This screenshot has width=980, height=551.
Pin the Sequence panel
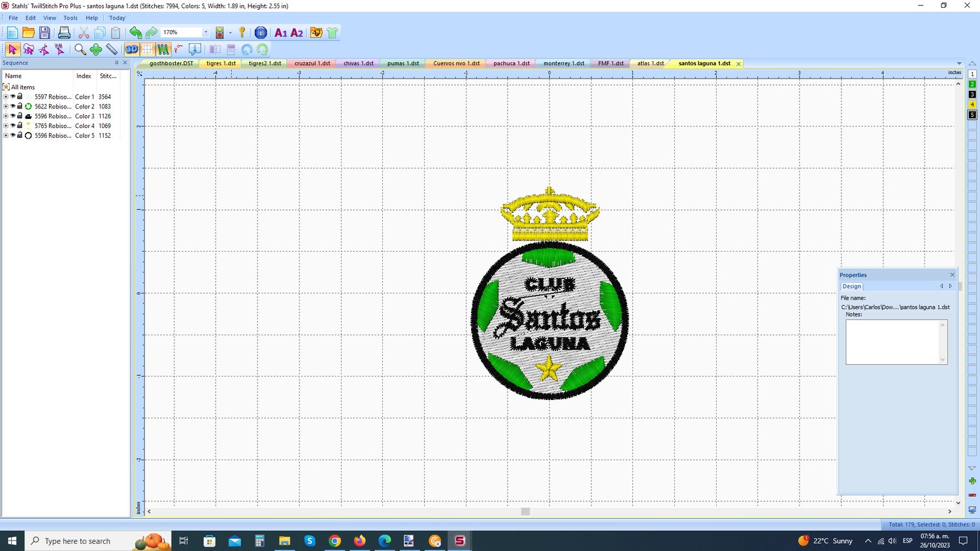point(116,63)
